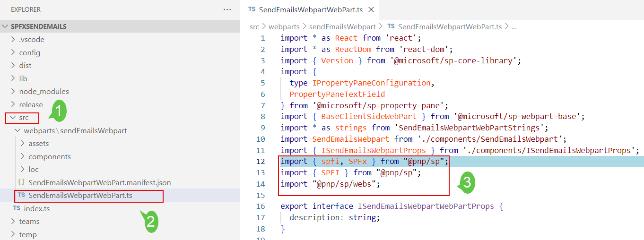Click line number 16 in the gutter

260,206
